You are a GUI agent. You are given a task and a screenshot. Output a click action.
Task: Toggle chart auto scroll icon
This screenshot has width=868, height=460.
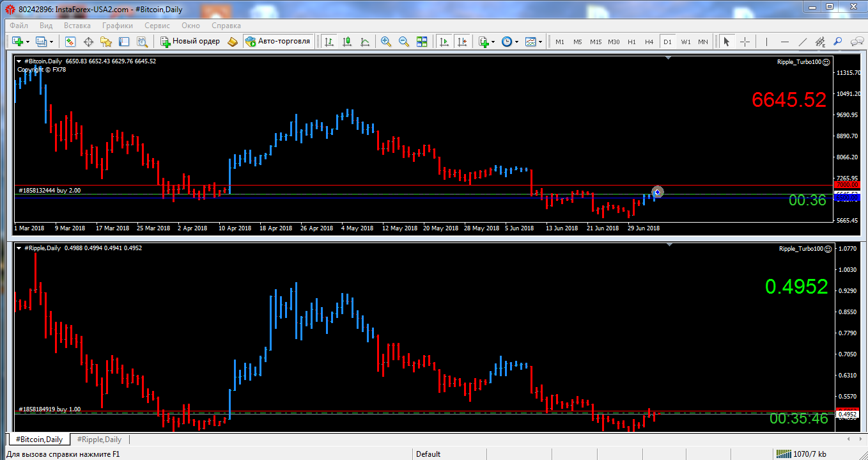pyautogui.click(x=443, y=42)
